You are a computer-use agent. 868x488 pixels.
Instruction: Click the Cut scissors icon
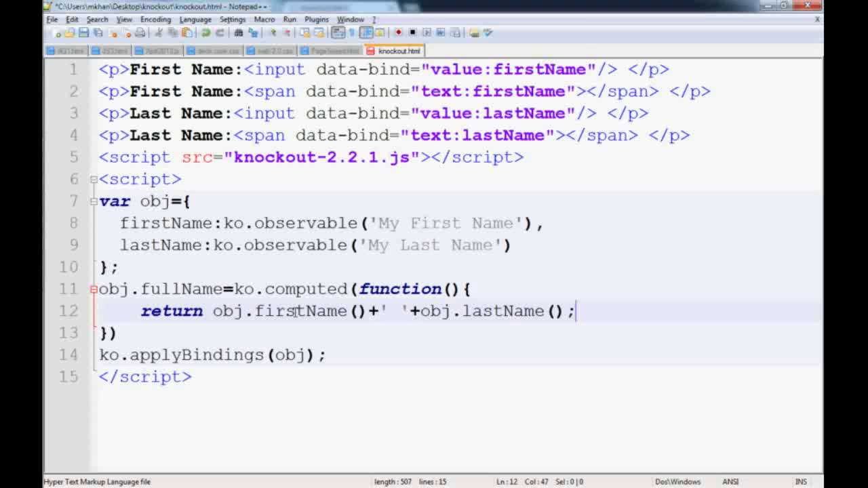click(x=158, y=33)
